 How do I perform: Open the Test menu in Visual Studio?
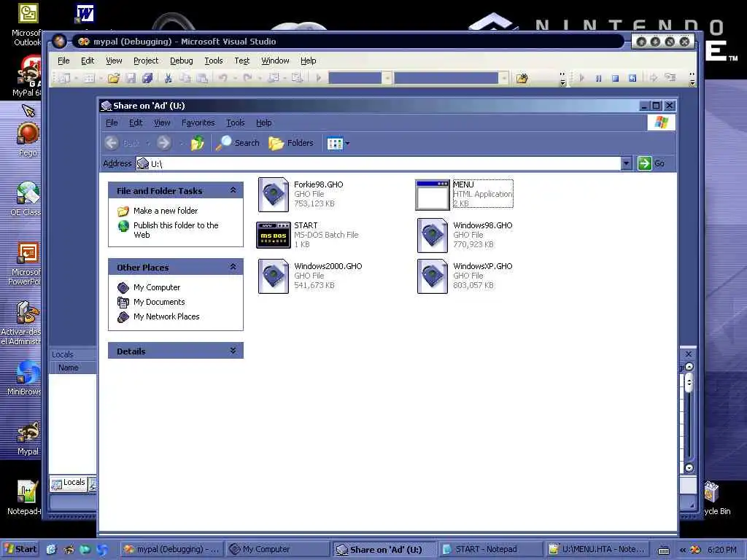(242, 61)
